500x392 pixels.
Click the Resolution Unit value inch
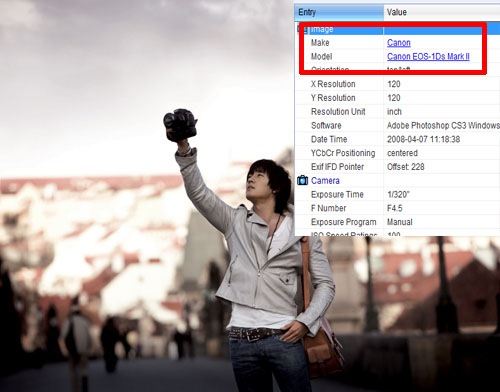[394, 112]
